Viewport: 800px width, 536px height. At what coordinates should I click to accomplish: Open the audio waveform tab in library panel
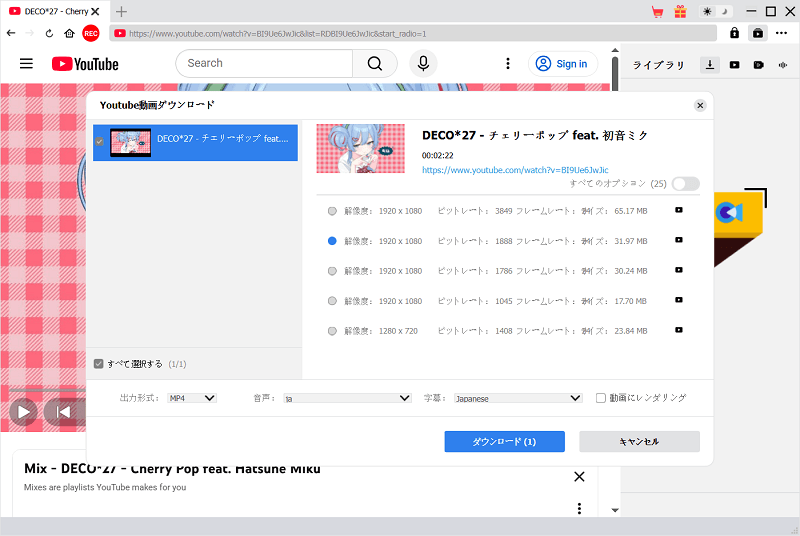(783, 65)
